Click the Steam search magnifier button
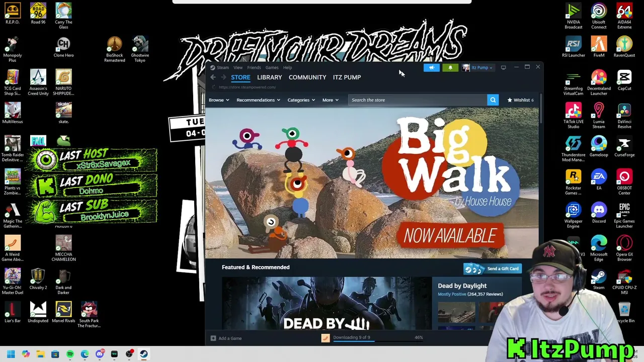 pyautogui.click(x=493, y=100)
